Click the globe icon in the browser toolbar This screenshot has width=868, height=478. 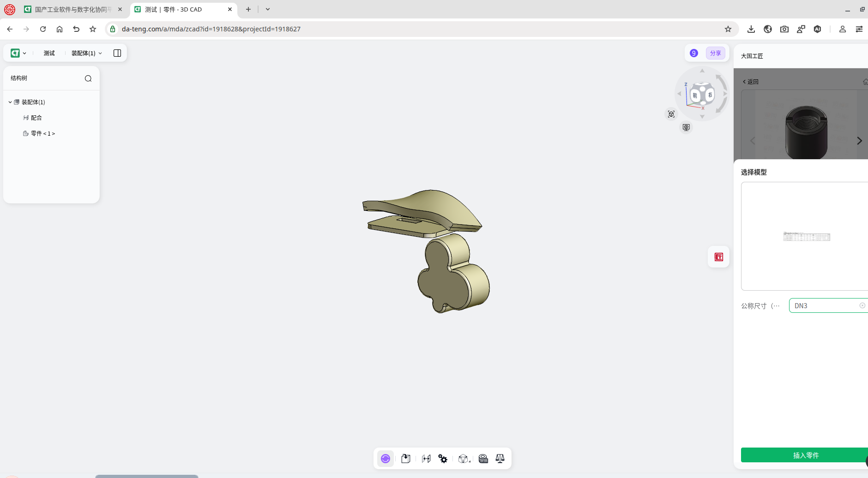click(x=768, y=29)
